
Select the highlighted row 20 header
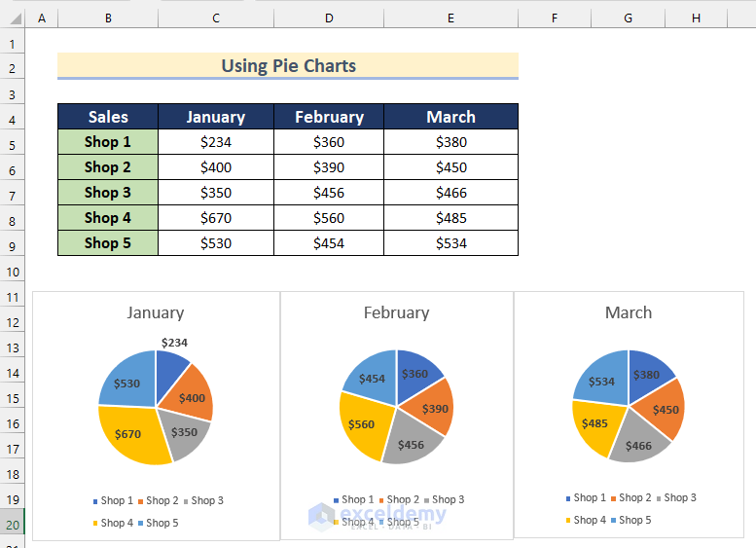click(12, 524)
